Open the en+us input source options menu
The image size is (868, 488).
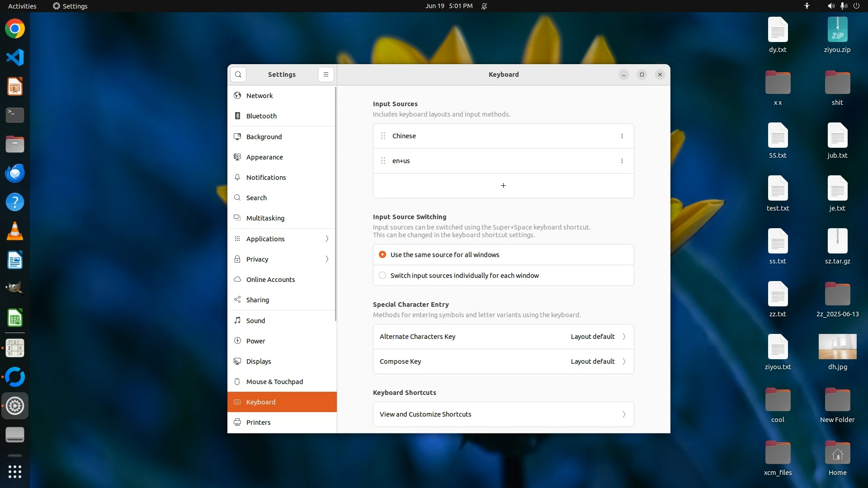[622, 161]
